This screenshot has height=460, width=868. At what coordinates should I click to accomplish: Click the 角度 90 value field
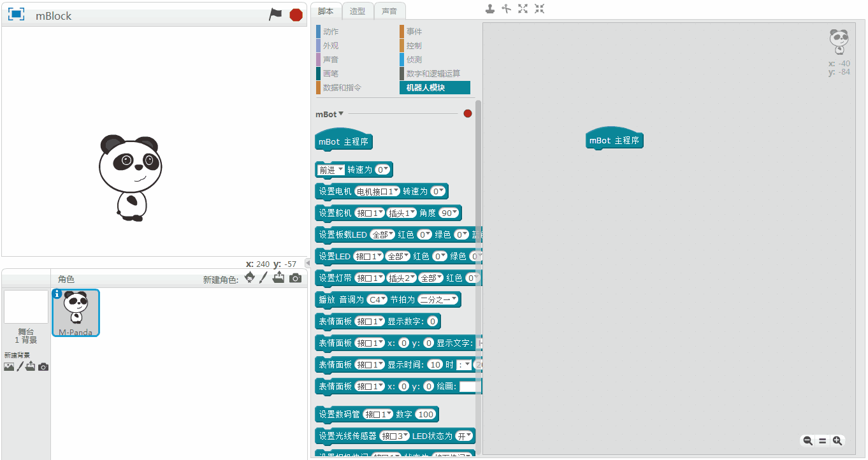[x=449, y=213]
